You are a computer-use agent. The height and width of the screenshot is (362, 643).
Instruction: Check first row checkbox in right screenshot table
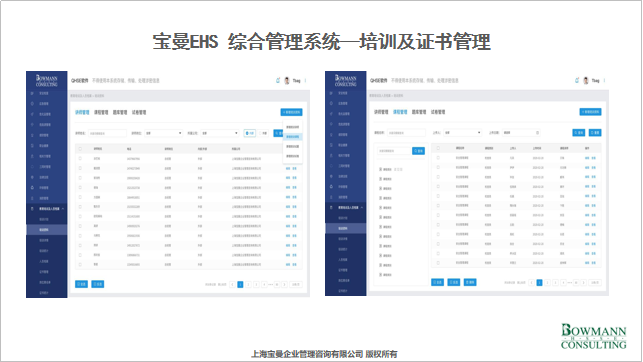[438, 158]
